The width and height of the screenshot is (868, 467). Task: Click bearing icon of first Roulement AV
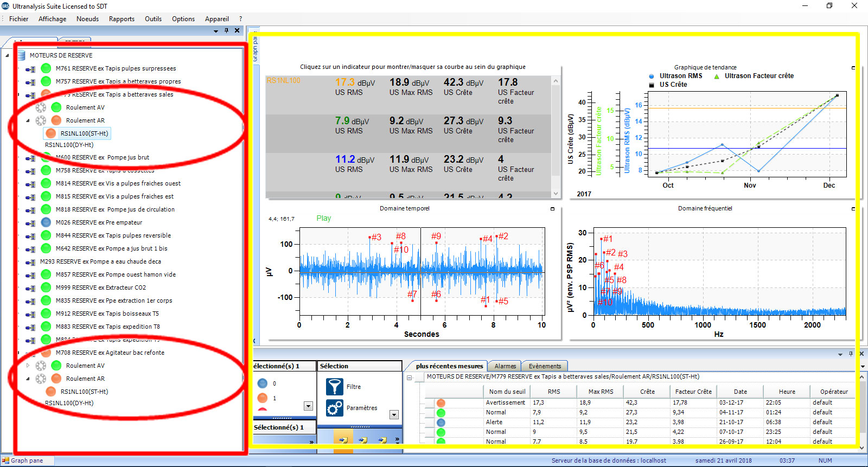click(x=41, y=107)
